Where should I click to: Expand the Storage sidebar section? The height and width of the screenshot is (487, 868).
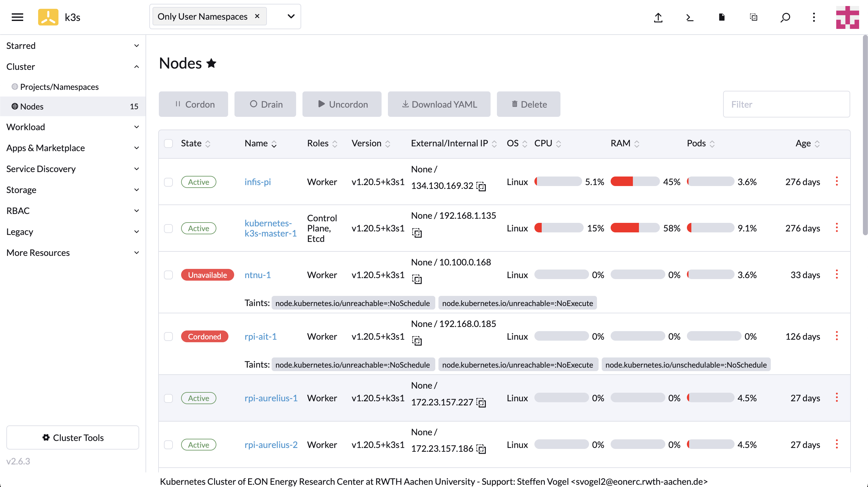click(x=73, y=190)
